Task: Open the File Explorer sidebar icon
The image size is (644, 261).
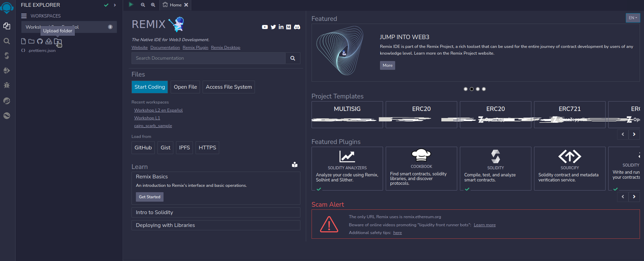Action: (7, 26)
